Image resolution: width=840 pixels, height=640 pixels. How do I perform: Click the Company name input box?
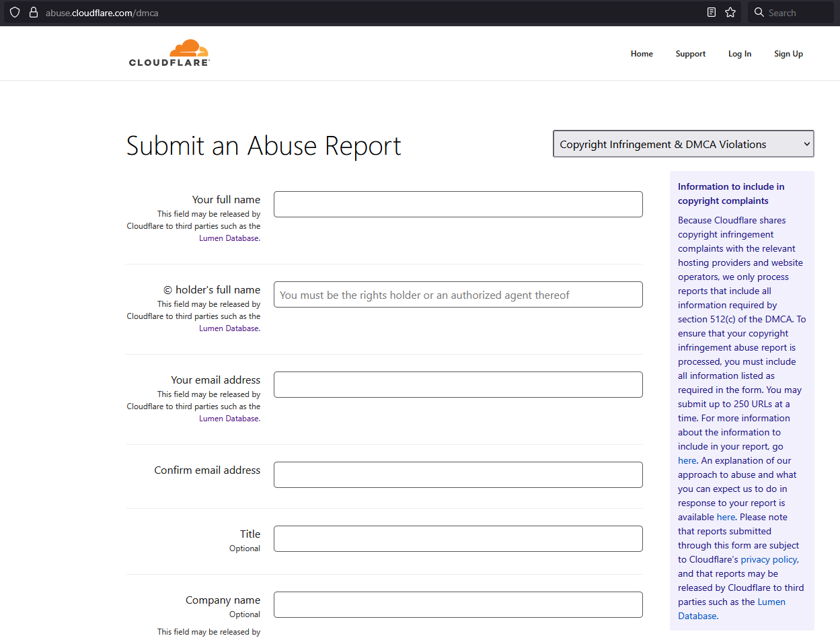coord(458,604)
